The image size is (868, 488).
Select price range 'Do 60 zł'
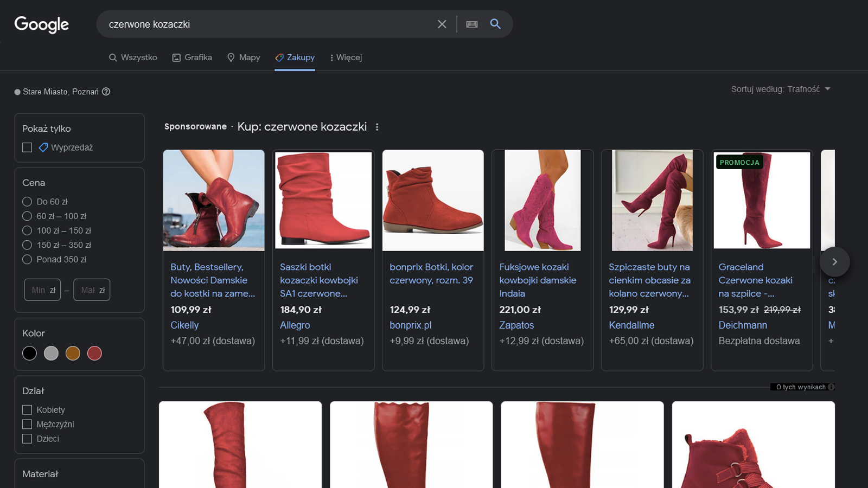coord(27,202)
